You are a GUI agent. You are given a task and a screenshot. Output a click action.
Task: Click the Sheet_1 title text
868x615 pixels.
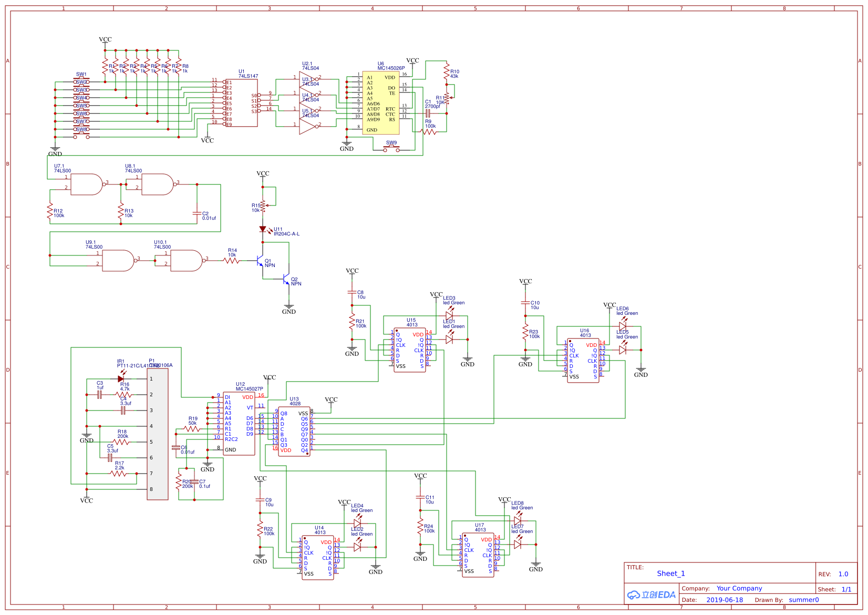click(670, 573)
